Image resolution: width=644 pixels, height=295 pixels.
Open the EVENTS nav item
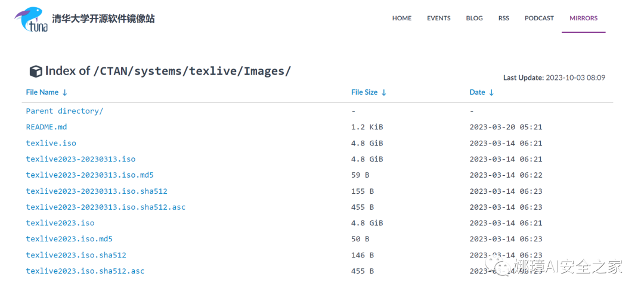pyautogui.click(x=439, y=18)
